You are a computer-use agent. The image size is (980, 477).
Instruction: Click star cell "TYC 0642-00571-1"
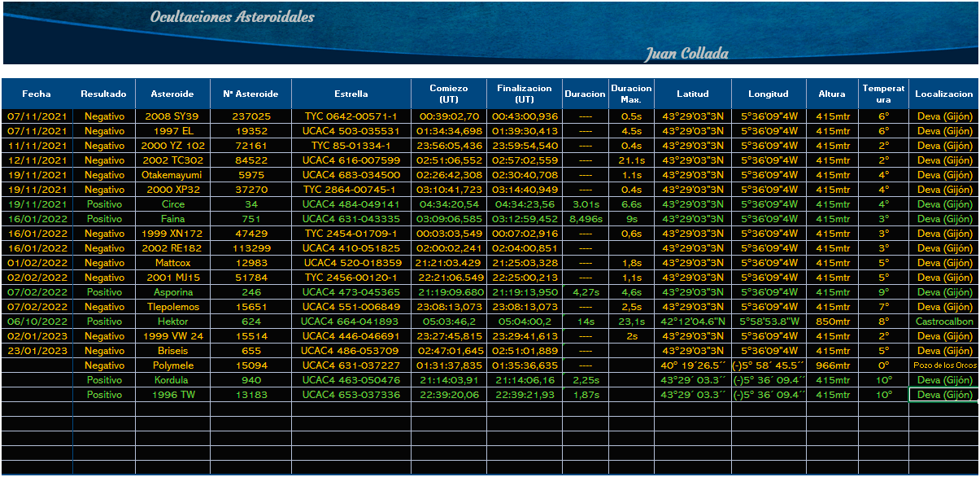tap(351, 116)
